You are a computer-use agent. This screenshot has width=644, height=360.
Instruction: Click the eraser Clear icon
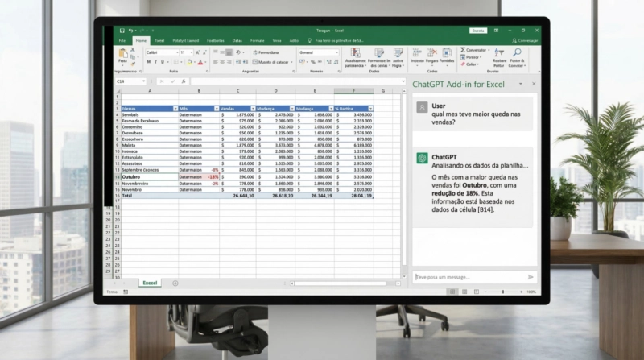(x=463, y=64)
